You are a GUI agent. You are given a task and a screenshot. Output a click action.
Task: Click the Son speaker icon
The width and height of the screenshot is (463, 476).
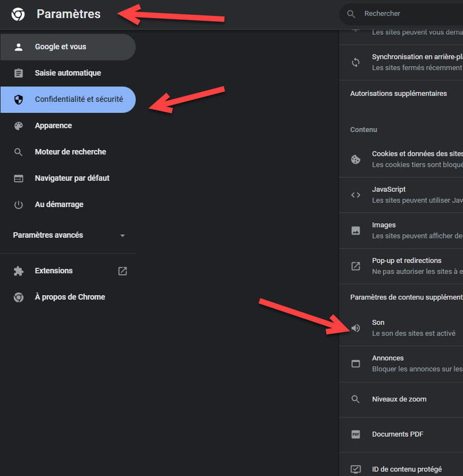coord(356,328)
